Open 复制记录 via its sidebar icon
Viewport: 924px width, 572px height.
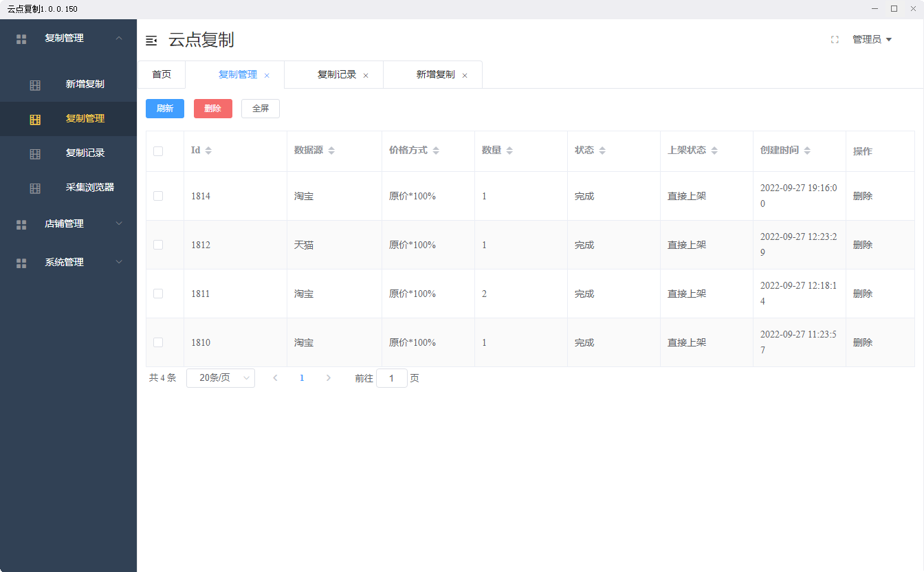[35, 153]
